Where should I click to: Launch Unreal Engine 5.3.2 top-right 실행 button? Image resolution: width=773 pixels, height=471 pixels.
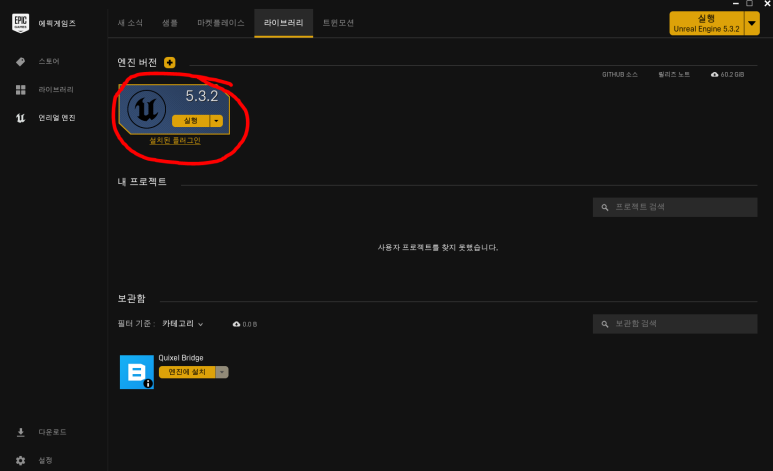706,23
